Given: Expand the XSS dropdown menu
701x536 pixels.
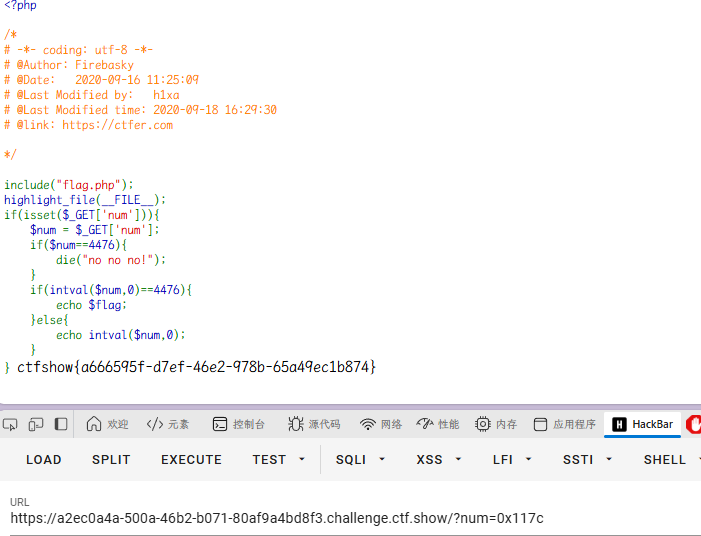Looking at the screenshot, I should point(439,460).
